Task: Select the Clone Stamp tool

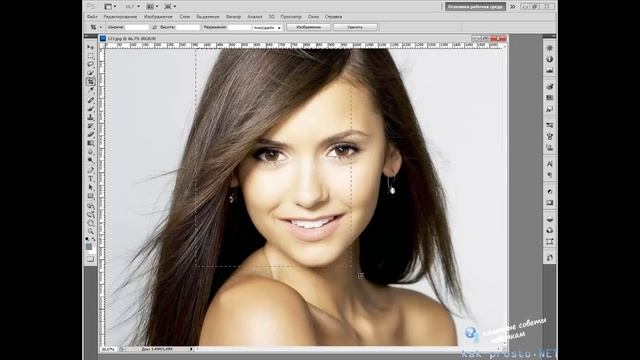Action: click(91, 117)
